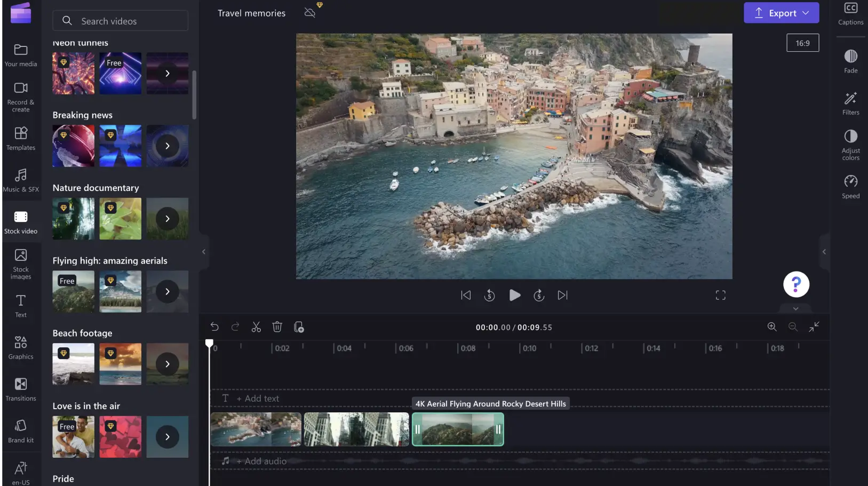Skip to the start of video
The width and height of the screenshot is (868, 486).
tap(466, 295)
